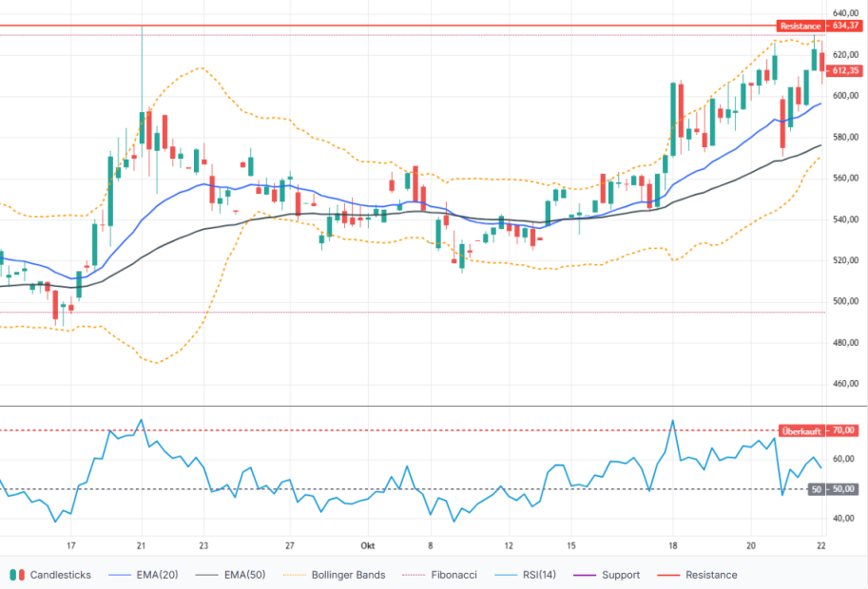The image size is (868, 589).
Task: Click the 70,00 overbought level label
Action: pyautogui.click(x=843, y=431)
